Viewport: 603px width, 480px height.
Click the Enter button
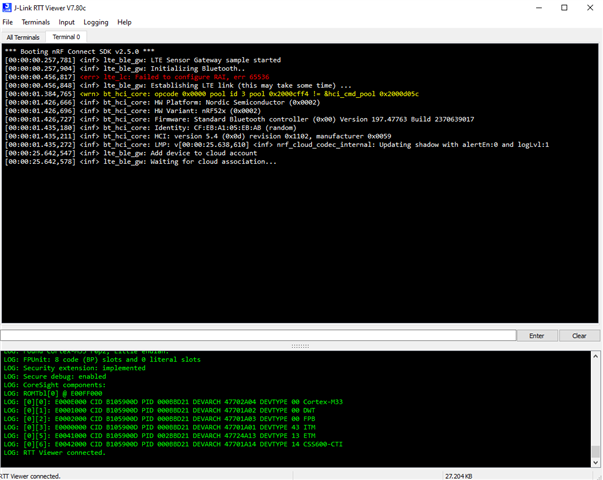[536, 336]
